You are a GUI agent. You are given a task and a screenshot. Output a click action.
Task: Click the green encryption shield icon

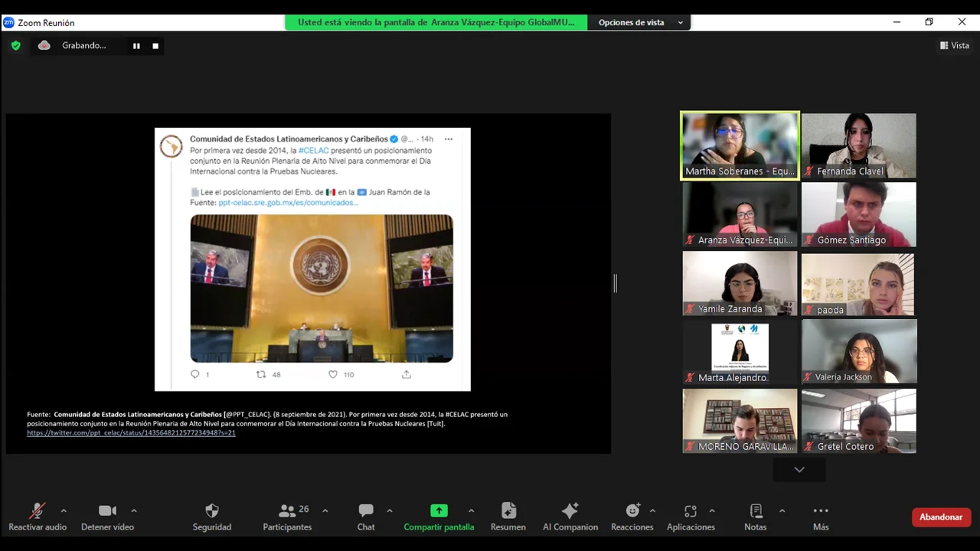point(15,46)
